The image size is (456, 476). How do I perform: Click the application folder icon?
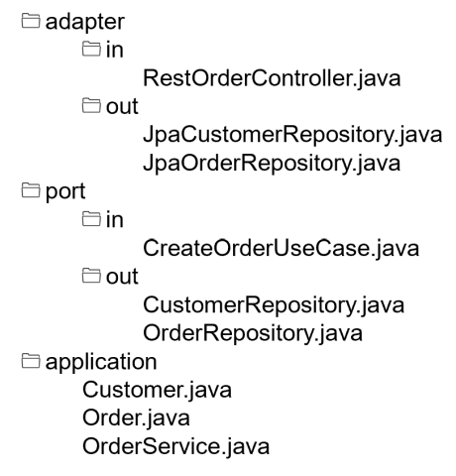pyautogui.click(x=31, y=360)
